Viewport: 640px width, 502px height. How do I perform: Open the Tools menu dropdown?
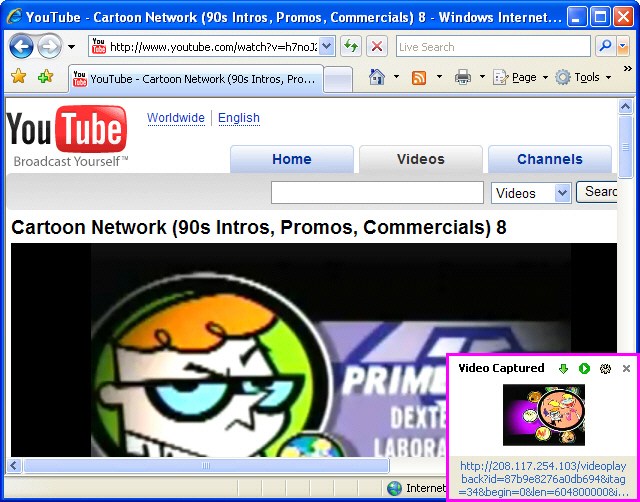coord(585,77)
